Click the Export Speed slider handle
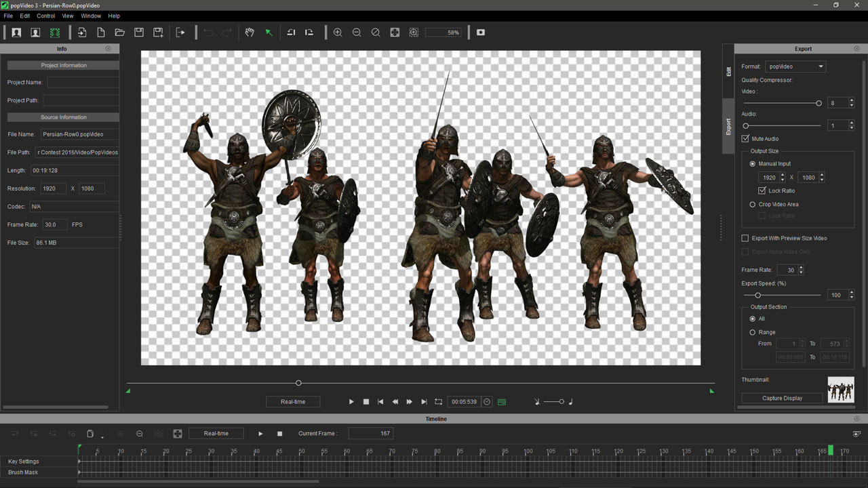868x488 pixels. pos(757,295)
